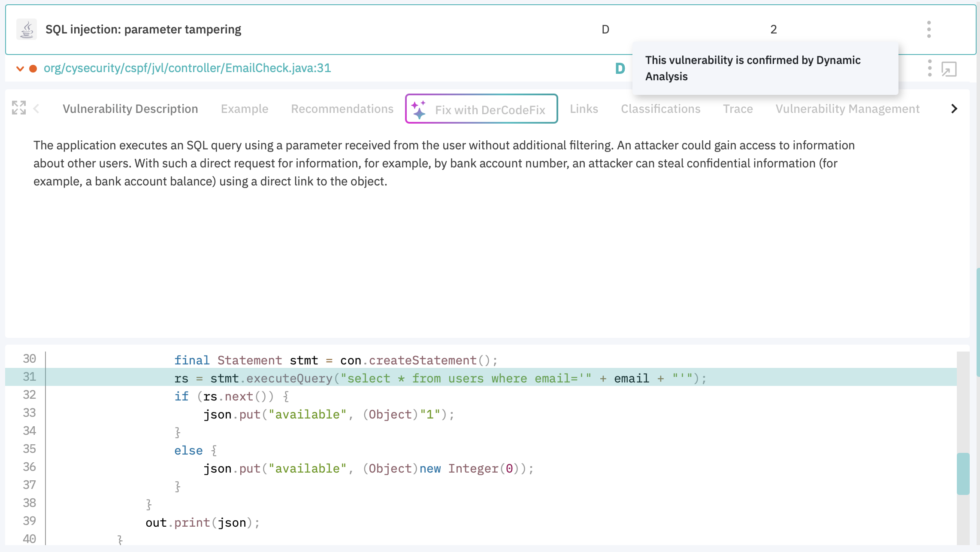Open kebab menu for EmailCheck.java entry
980x552 pixels.
pos(930,68)
